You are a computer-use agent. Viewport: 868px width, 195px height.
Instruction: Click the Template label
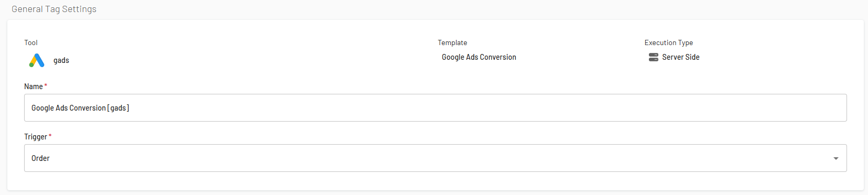point(452,42)
